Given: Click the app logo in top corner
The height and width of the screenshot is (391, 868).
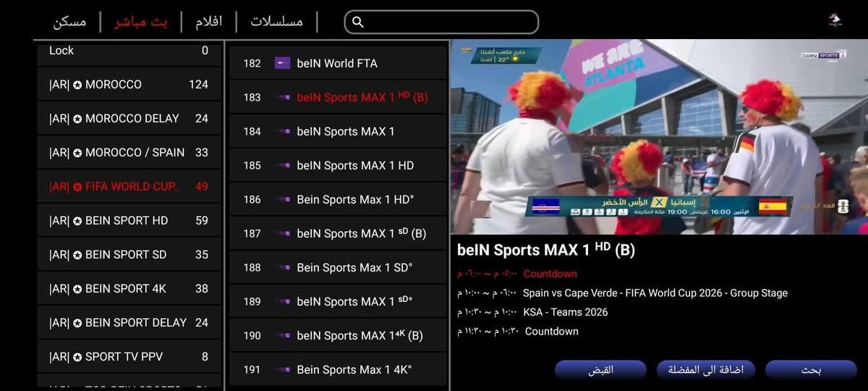Looking at the screenshot, I should point(835,20).
